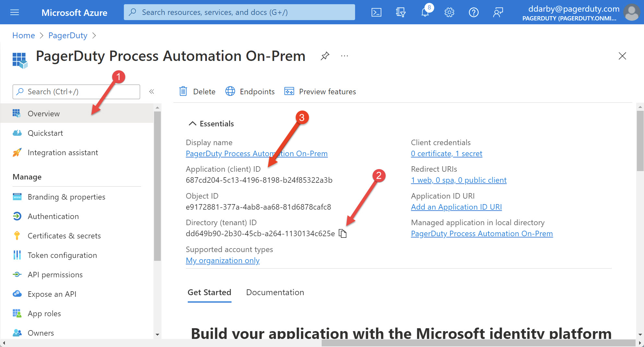Click the Branding & properties icon
The width and height of the screenshot is (644, 347).
point(17,197)
